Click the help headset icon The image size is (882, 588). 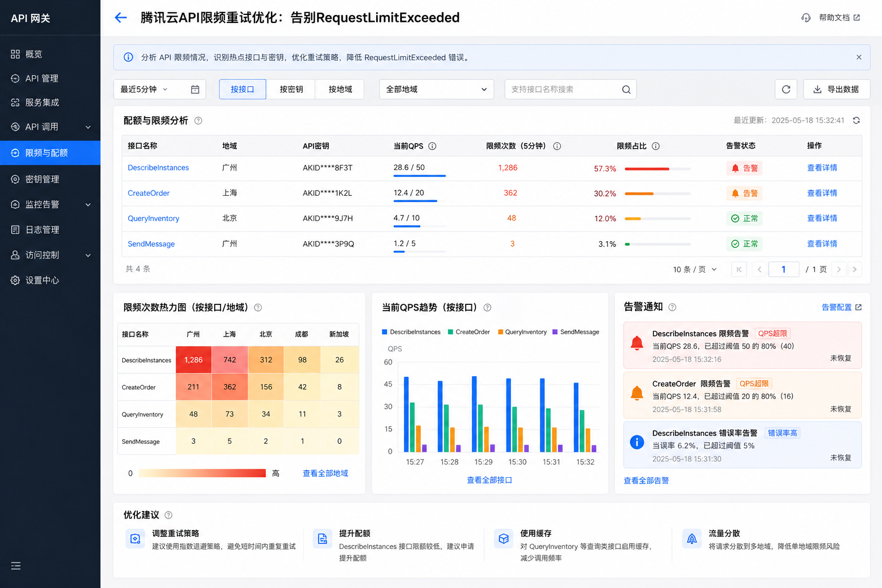(806, 18)
